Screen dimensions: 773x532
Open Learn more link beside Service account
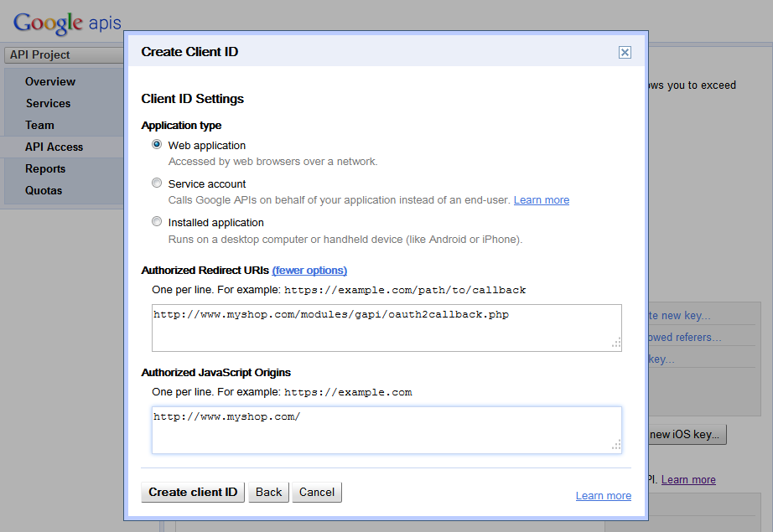coord(542,200)
